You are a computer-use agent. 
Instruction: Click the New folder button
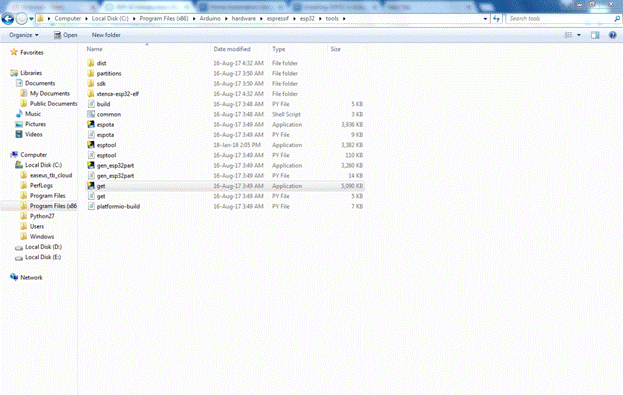pos(106,35)
